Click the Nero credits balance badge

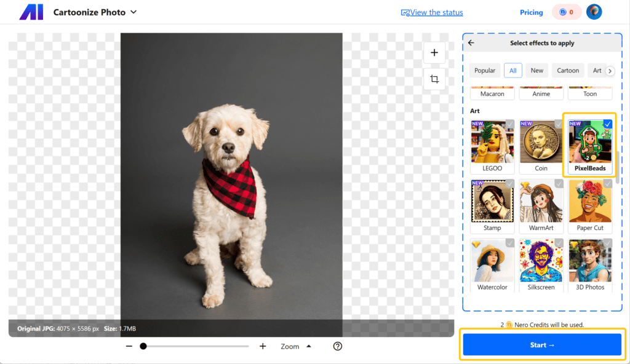566,12
